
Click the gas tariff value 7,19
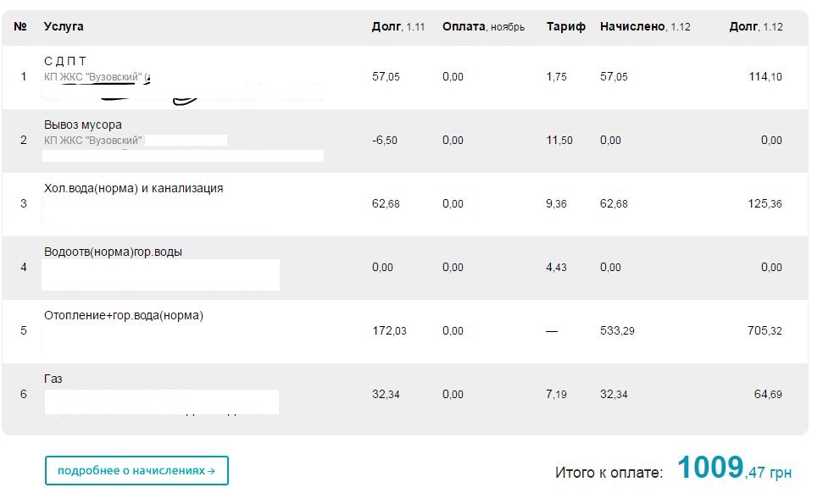pyautogui.click(x=556, y=395)
